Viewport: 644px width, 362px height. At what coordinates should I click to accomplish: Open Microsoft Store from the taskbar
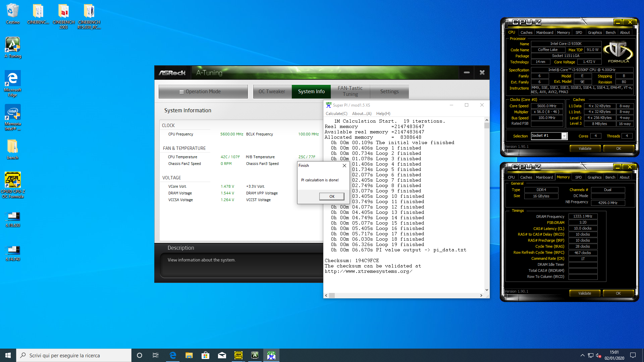(x=206, y=355)
